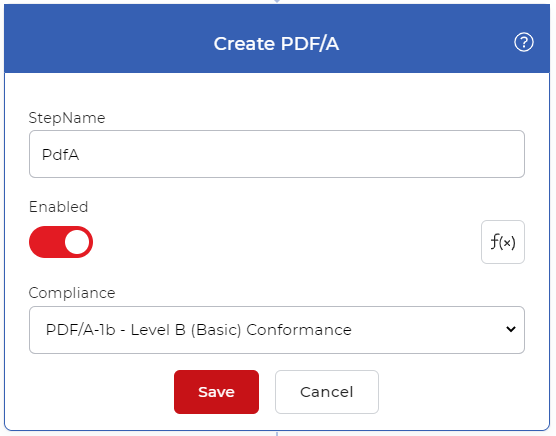Image resolution: width=556 pixels, height=436 pixels.
Task: Expand the Compliance dropdown list
Action: click(277, 330)
